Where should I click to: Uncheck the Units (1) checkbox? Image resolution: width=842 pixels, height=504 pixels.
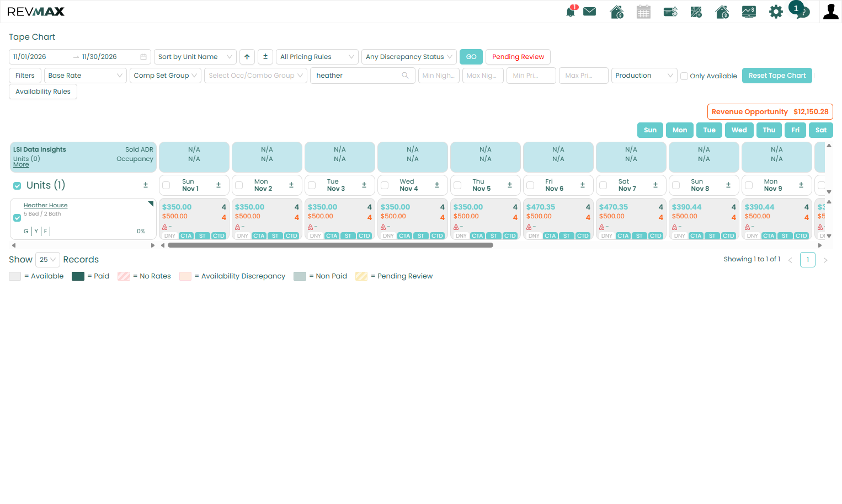point(17,186)
